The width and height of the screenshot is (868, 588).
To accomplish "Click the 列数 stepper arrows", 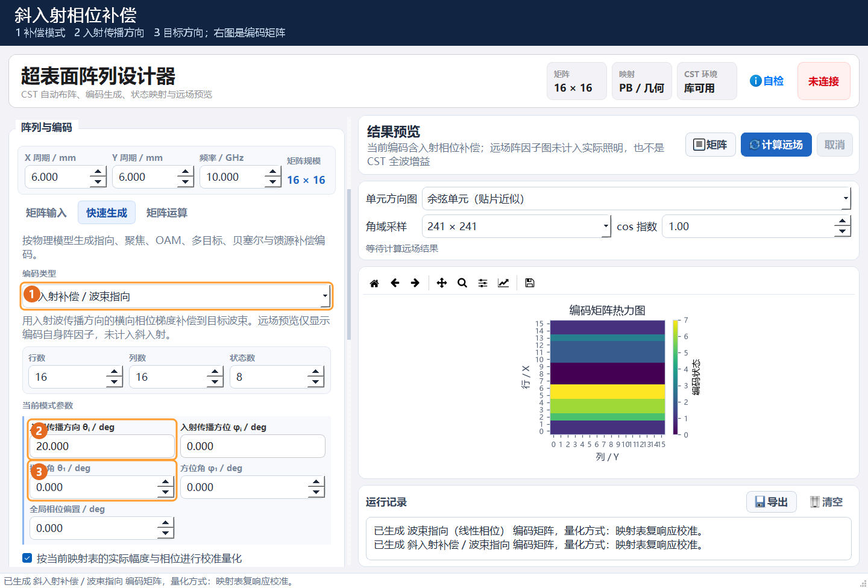I will pyautogui.click(x=215, y=377).
